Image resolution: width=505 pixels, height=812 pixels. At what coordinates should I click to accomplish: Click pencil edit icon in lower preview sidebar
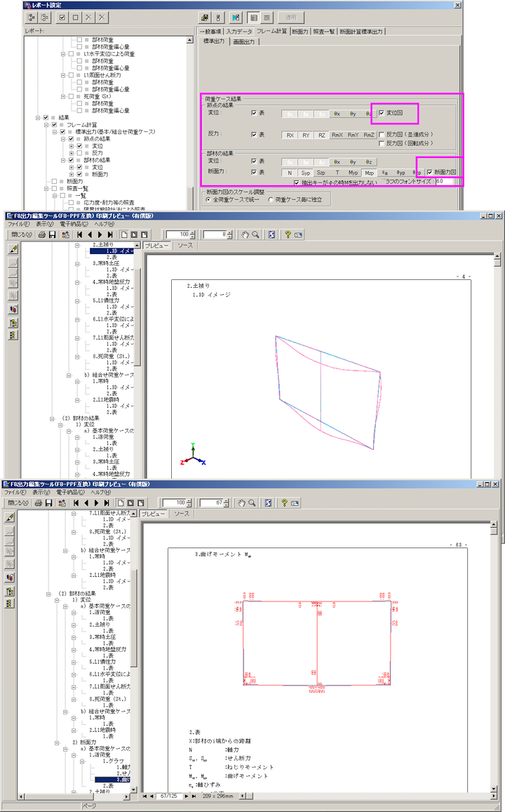point(9,517)
